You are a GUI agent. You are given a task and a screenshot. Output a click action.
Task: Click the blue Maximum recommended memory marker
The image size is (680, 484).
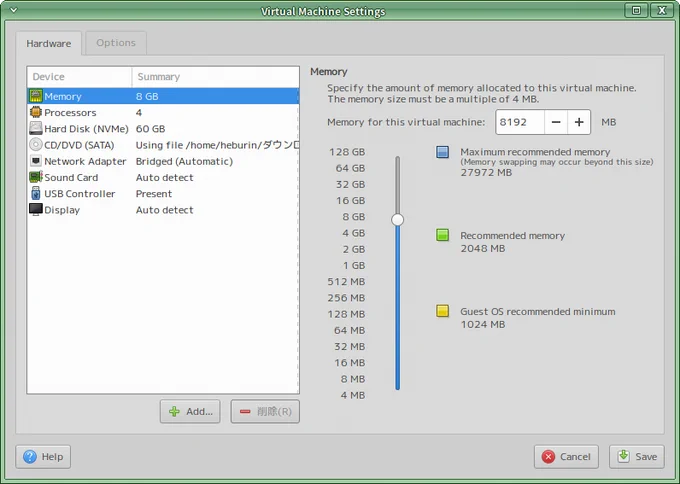point(442,152)
